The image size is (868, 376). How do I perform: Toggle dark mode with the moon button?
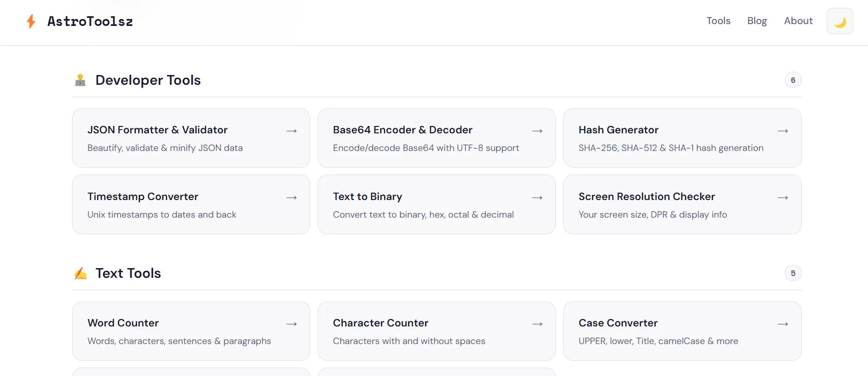point(840,21)
